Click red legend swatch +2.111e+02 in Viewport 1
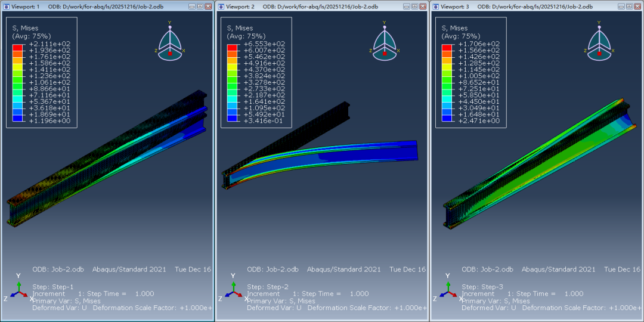The width and height of the screenshot is (644, 322). coord(17,47)
